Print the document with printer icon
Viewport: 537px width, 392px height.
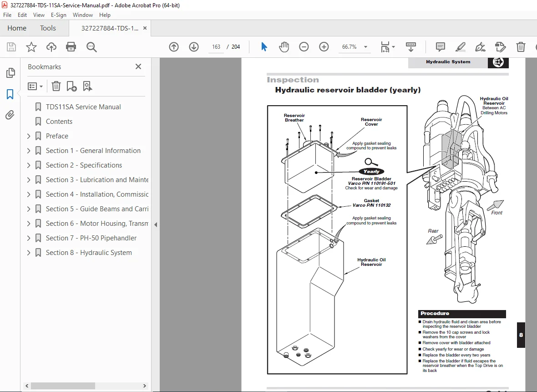(71, 46)
